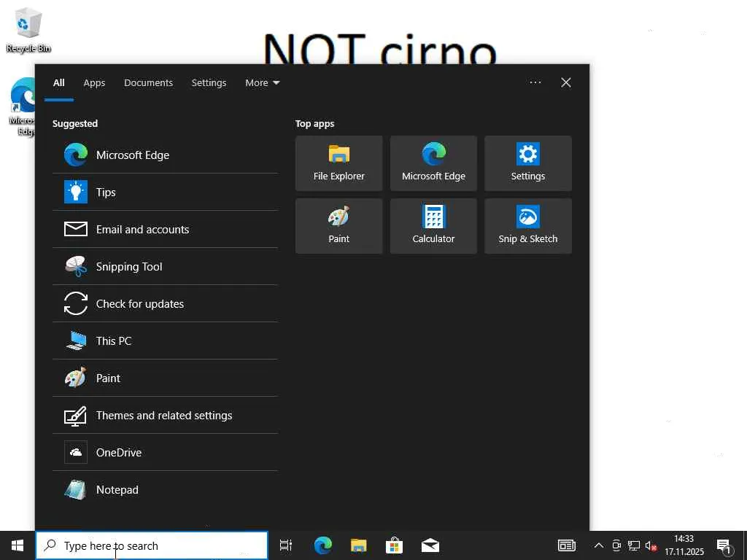Switch to the Apps search tab
This screenshot has width=747, height=560.
[94, 82]
